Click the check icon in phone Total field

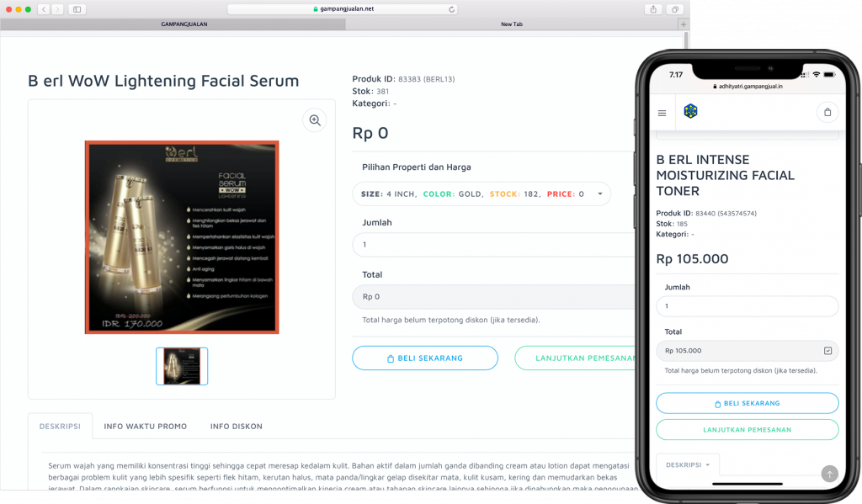tap(827, 350)
